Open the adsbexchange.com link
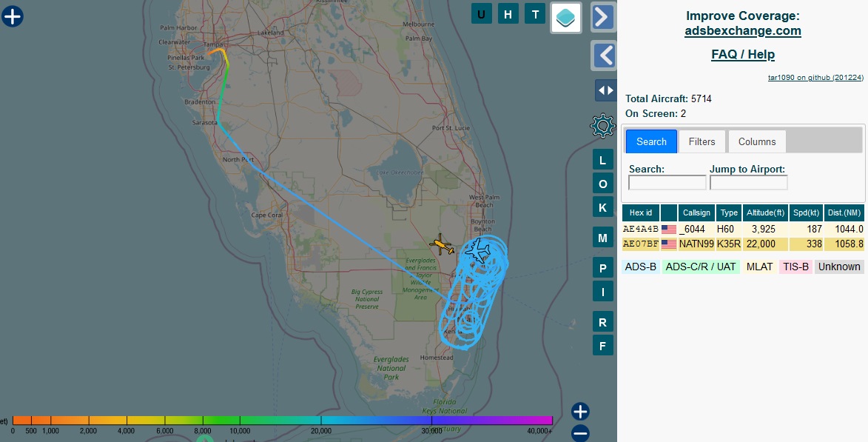The height and width of the screenshot is (442, 868). click(x=742, y=30)
